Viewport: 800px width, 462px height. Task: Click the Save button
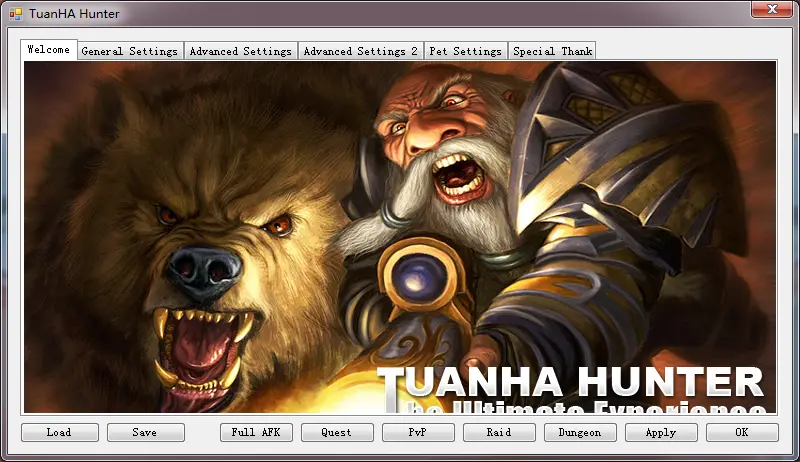[145, 433]
